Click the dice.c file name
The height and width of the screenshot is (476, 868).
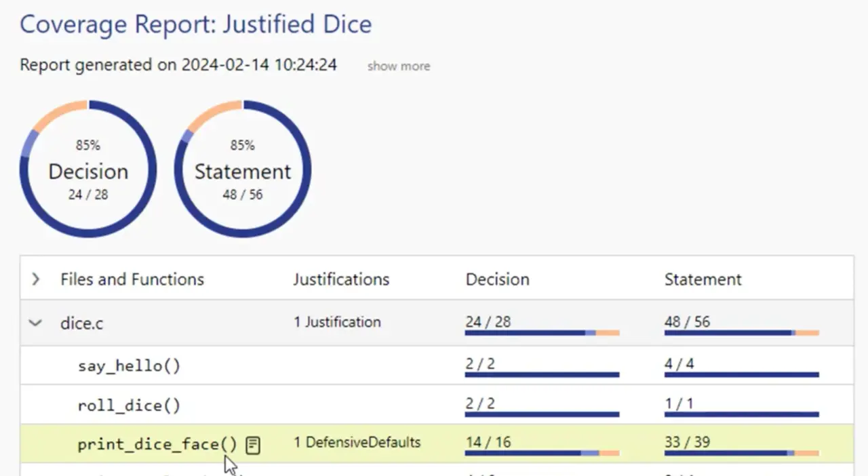coord(82,323)
